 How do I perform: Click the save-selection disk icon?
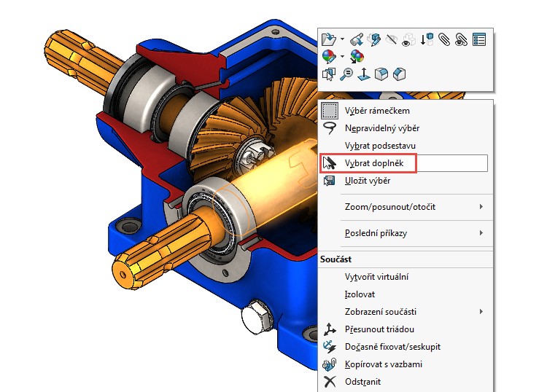tap(330, 181)
